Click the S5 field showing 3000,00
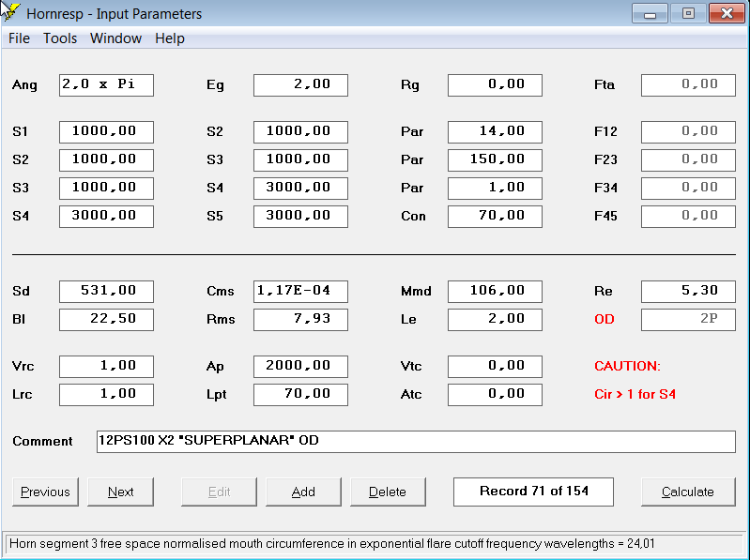This screenshot has width=750, height=560. pyautogui.click(x=300, y=217)
